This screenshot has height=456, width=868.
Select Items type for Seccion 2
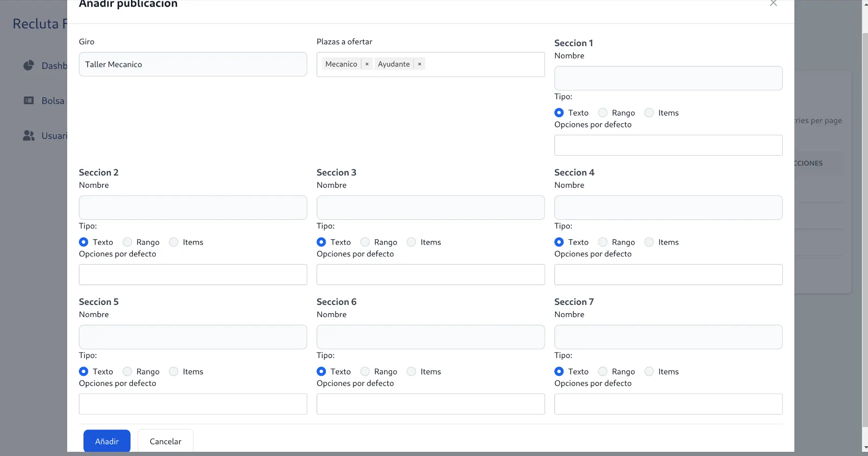point(173,242)
